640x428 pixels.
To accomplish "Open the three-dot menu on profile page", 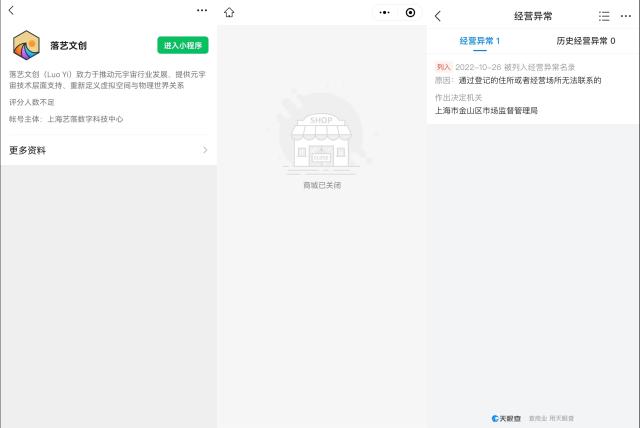I will pos(202,10).
